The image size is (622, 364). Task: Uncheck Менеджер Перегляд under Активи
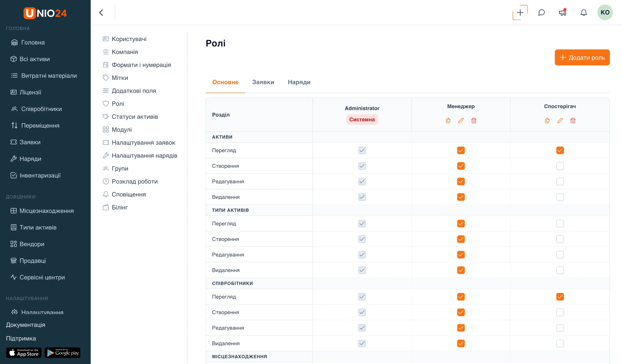pos(461,150)
